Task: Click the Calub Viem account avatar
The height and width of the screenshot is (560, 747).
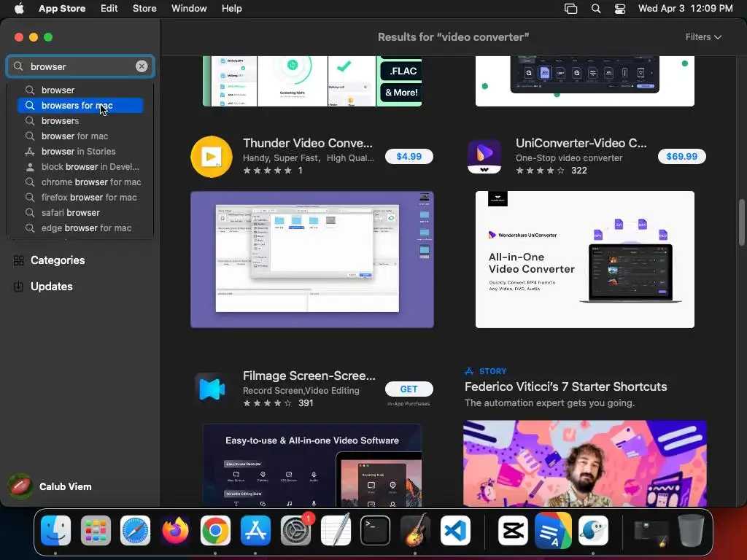Action: point(20,486)
